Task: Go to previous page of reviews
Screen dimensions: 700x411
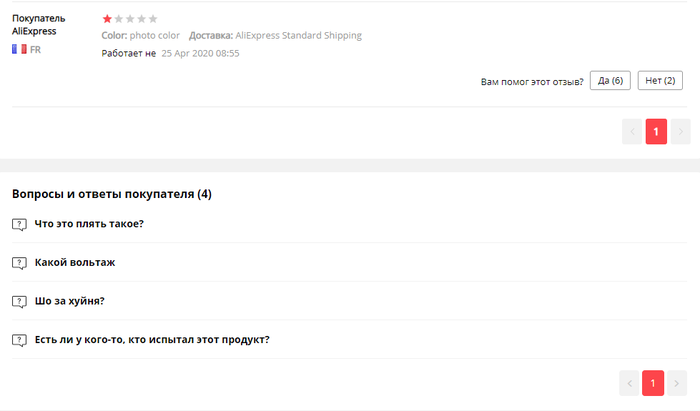Action: tap(631, 131)
